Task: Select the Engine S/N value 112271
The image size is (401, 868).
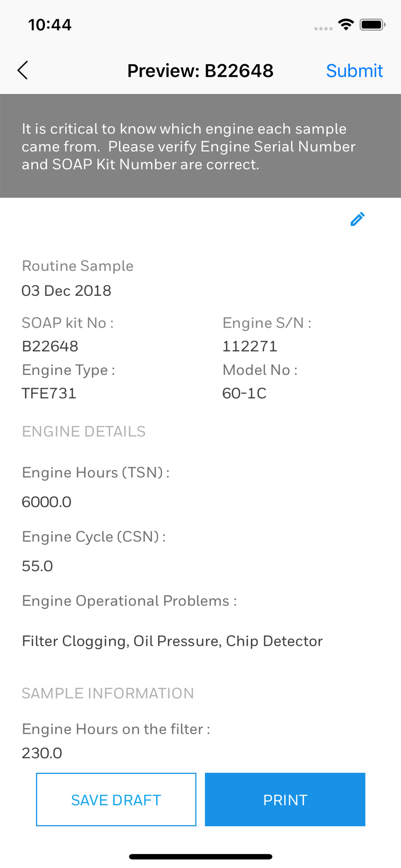Action: click(250, 346)
